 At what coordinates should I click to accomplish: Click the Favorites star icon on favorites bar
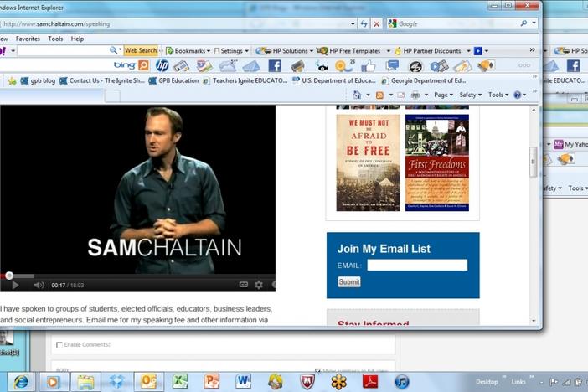pyautogui.click(x=13, y=80)
